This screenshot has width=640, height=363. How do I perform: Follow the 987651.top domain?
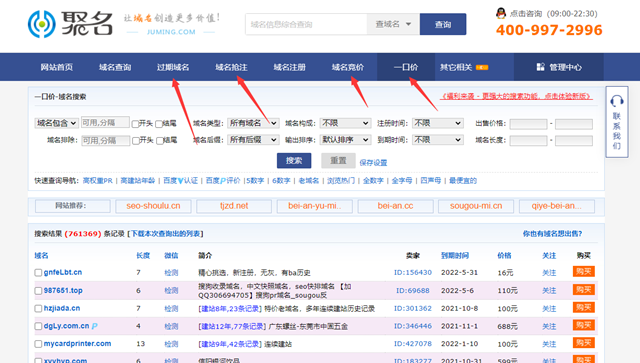tap(549, 290)
